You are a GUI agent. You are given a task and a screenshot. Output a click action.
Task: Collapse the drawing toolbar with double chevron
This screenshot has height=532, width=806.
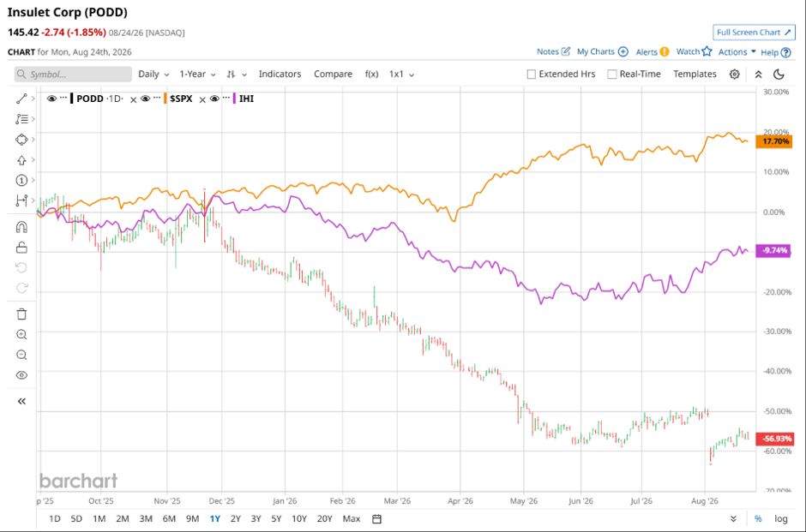[21, 401]
